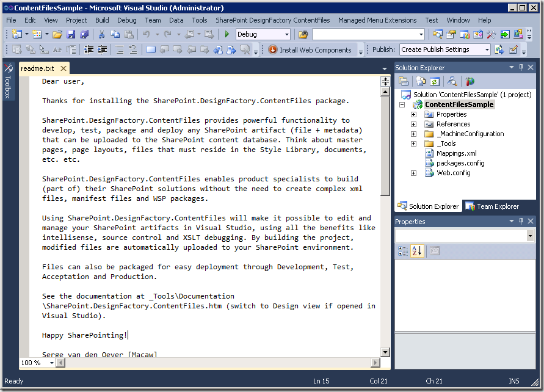Click the Open File folder icon
The height and width of the screenshot is (392, 544).
point(57,34)
